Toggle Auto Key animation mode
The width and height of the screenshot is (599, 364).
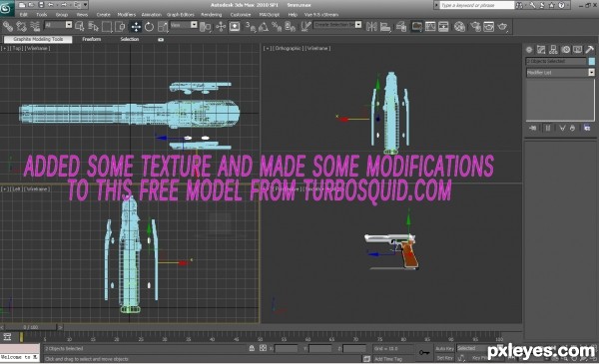tap(444, 348)
